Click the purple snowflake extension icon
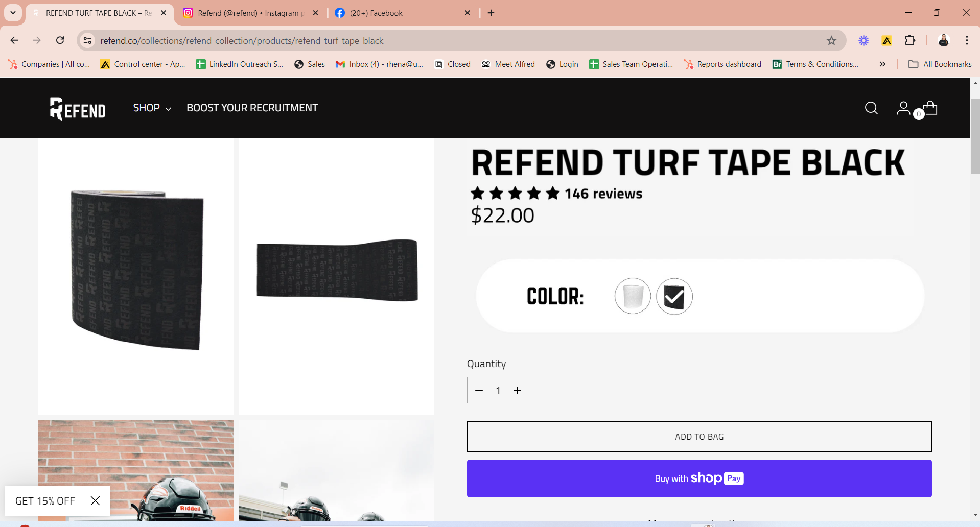Image resolution: width=980 pixels, height=527 pixels. (x=864, y=40)
